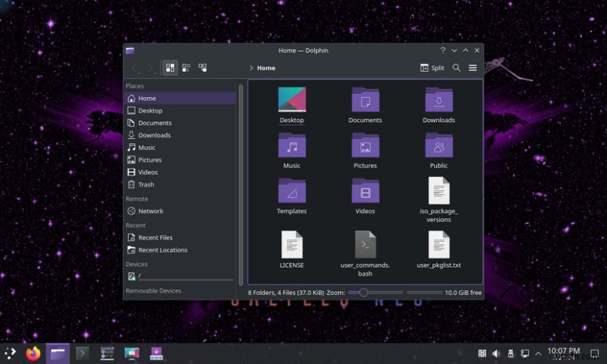Launch Firefox from the taskbar
The width and height of the screenshot is (607, 364).
33,353
